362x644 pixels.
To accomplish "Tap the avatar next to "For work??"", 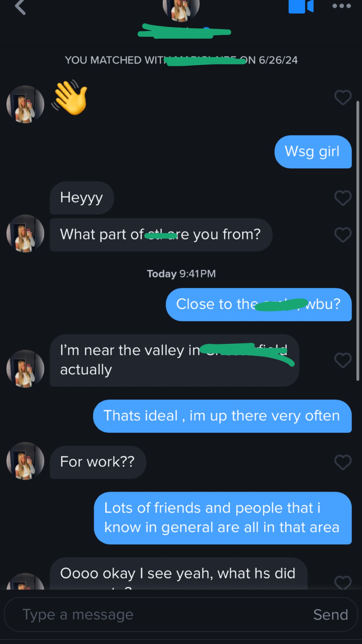I will point(25,461).
